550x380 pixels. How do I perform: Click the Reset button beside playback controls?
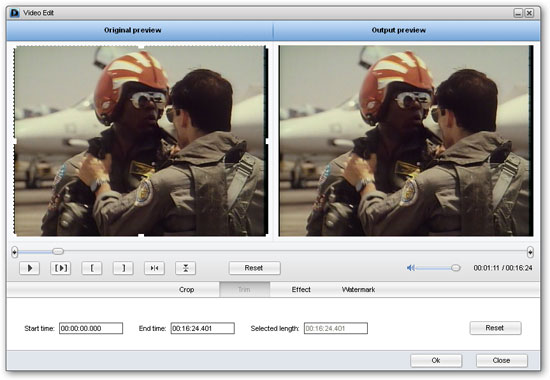255,268
